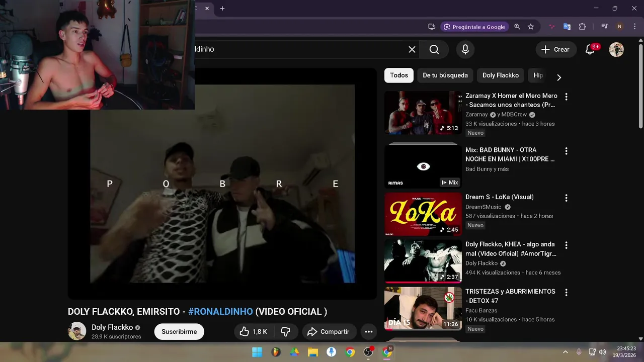
Task: Click the Facu Banzas channel name
Action: point(481,310)
